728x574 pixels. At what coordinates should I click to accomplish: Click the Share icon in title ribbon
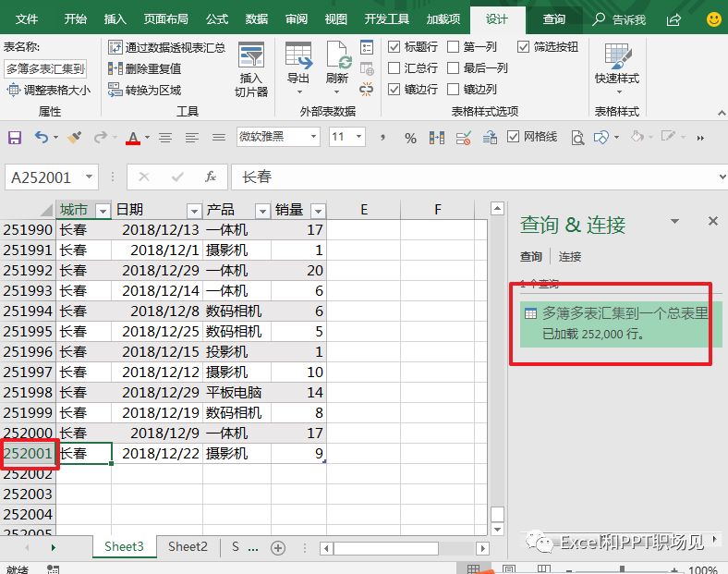(x=673, y=19)
